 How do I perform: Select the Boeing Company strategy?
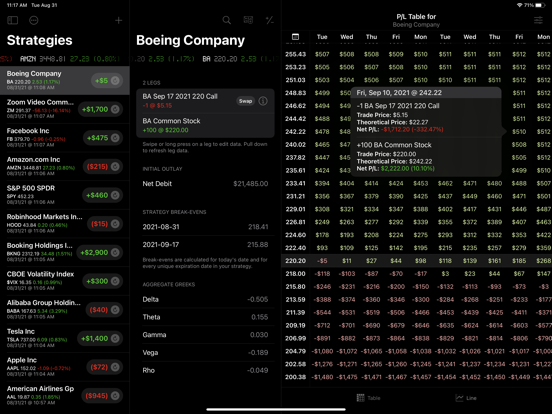tap(65, 80)
